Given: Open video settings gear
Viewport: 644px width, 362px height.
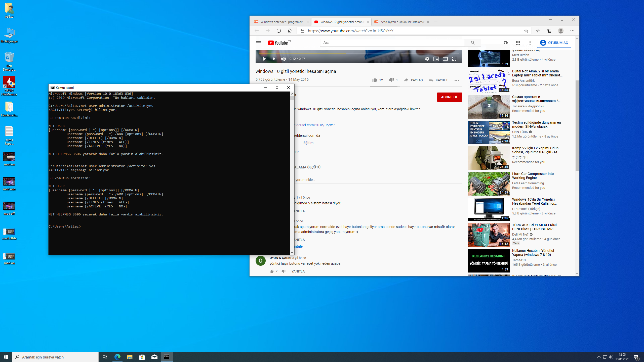Looking at the screenshot, I should point(427,59).
